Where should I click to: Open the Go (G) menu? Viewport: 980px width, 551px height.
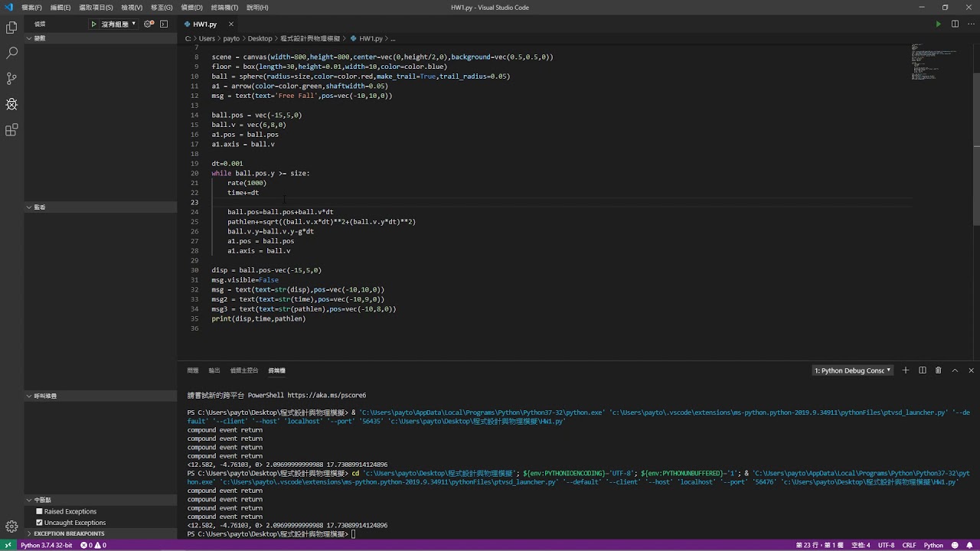coord(162,7)
